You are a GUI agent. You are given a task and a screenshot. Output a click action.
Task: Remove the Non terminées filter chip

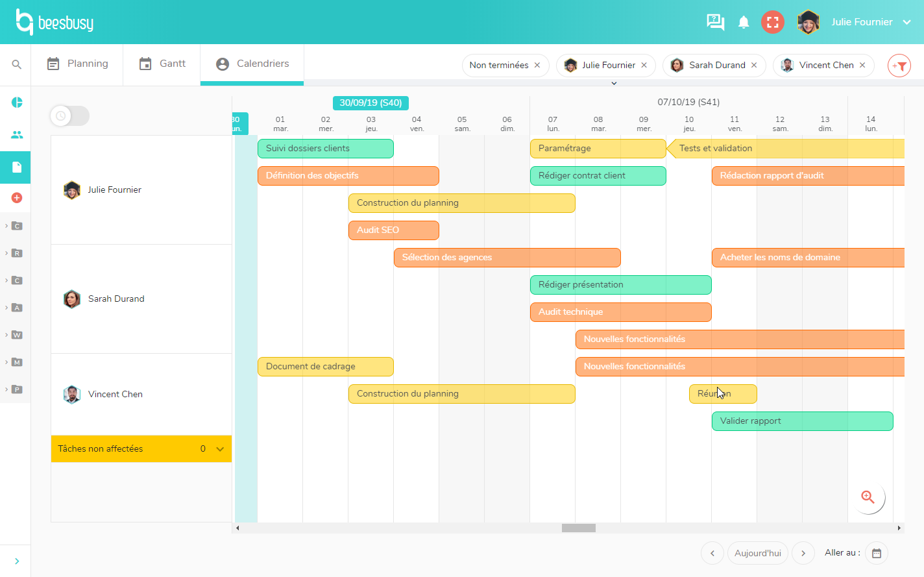tap(537, 66)
